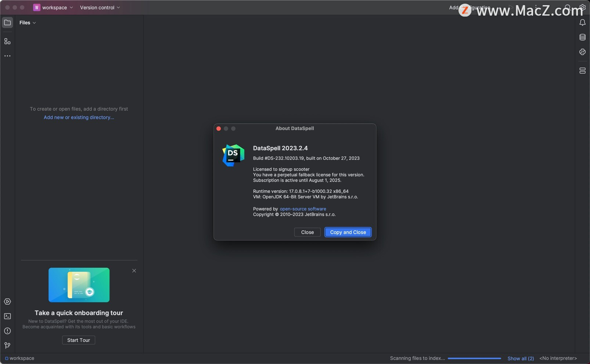Screen dimensions: 590x364
Task: Open the Problems tool window icon
Action: click(7, 331)
